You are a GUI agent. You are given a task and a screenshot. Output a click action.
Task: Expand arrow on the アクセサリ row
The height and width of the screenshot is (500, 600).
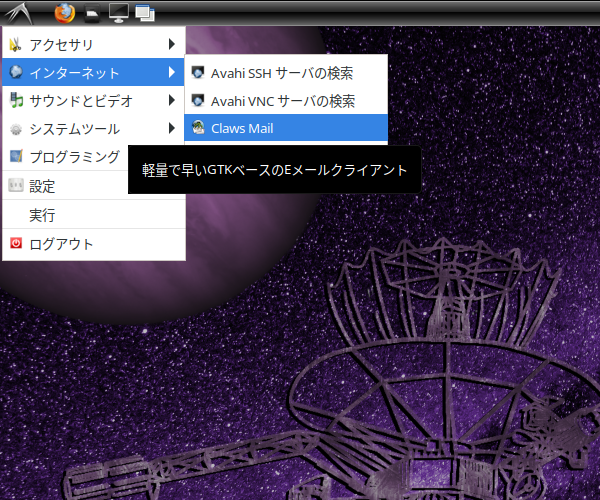point(172,44)
